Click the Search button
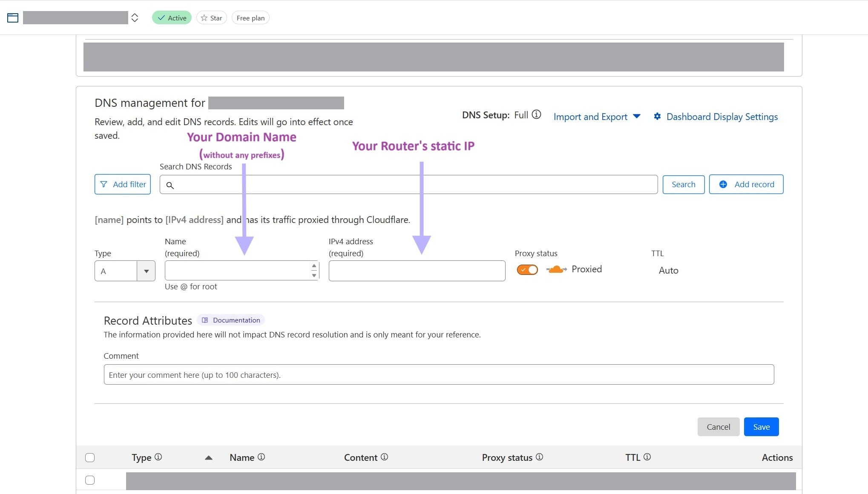Image resolution: width=868 pixels, height=494 pixels. tap(683, 184)
